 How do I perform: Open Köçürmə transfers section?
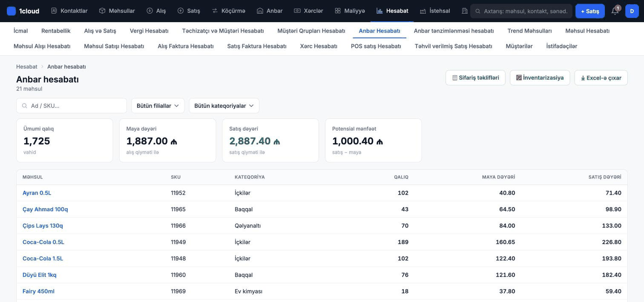pos(228,11)
